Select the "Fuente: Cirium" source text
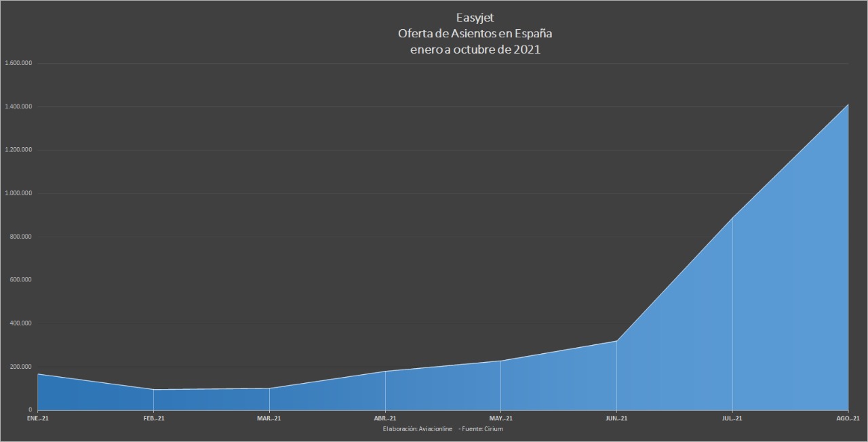The image size is (868, 442). 481,429
